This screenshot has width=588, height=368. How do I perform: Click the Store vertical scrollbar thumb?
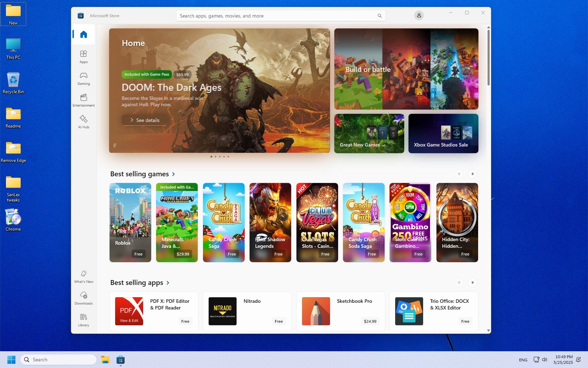point(489,57)
